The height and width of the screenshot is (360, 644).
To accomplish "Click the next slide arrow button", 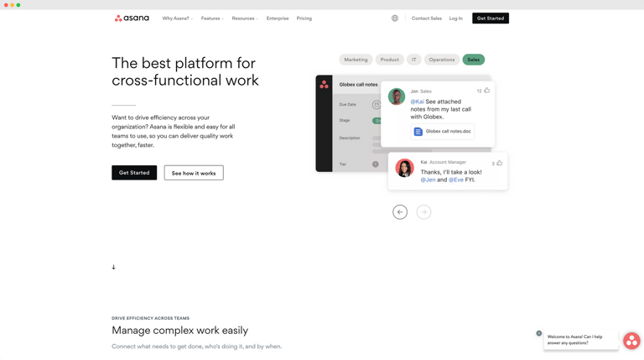I will click(423, 212).
